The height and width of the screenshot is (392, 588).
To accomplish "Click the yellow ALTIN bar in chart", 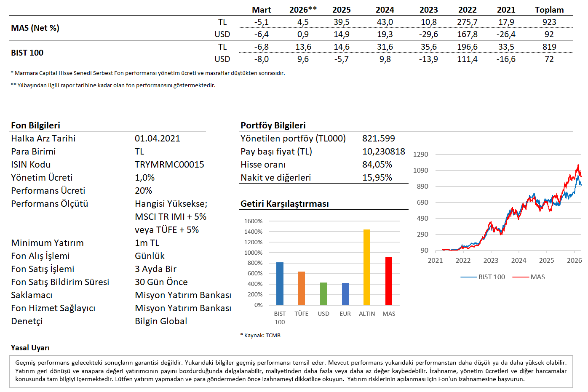I will click(367, 267).
